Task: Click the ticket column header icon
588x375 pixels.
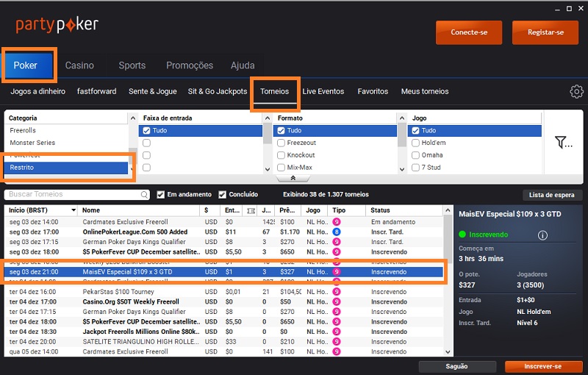Action: (251, 211)
